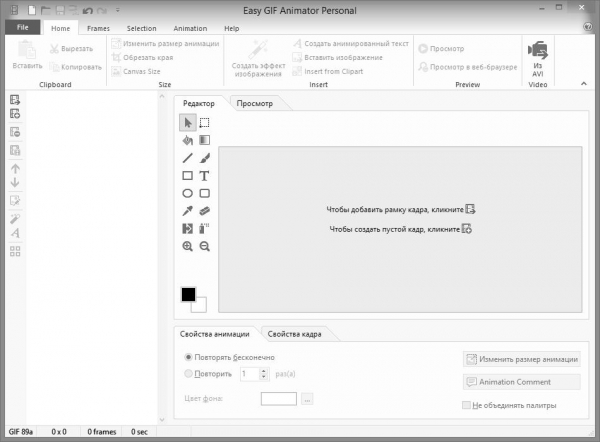
Task: Click insert frame icon in left sidebar
Action: click(x=15, y=100)
